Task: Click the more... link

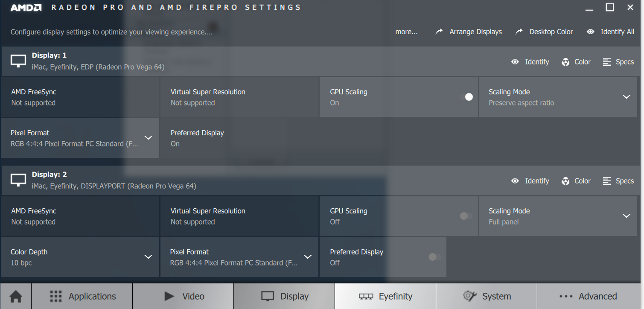Action: [x=406, y=32]
